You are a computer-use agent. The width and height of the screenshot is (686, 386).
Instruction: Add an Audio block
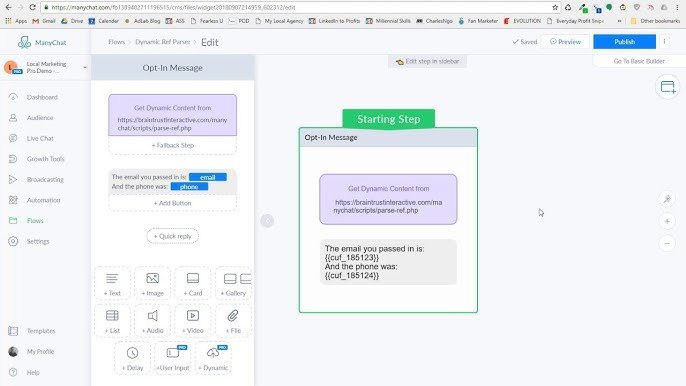pyautogui.click(x=152, y=321)
